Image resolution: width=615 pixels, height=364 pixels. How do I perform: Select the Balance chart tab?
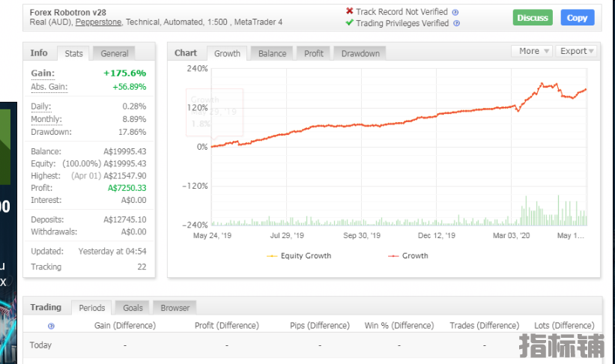click(272, 53)
